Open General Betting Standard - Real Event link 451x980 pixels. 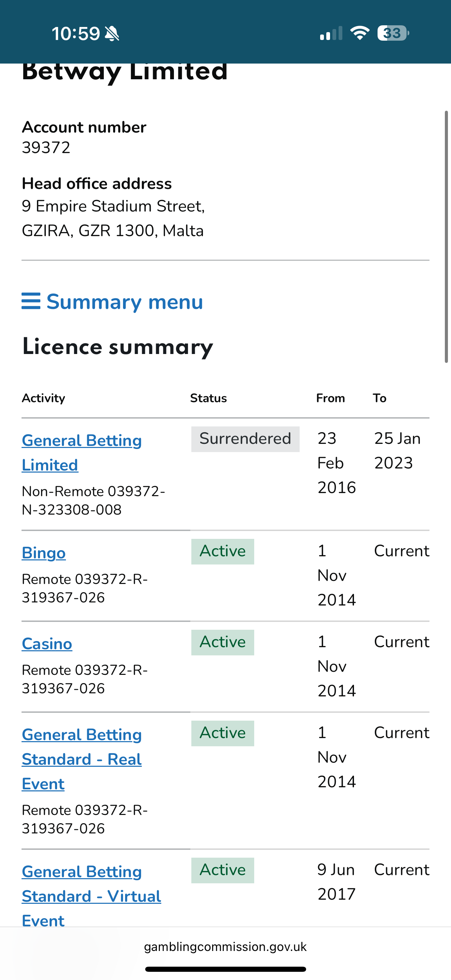point(81,759)
